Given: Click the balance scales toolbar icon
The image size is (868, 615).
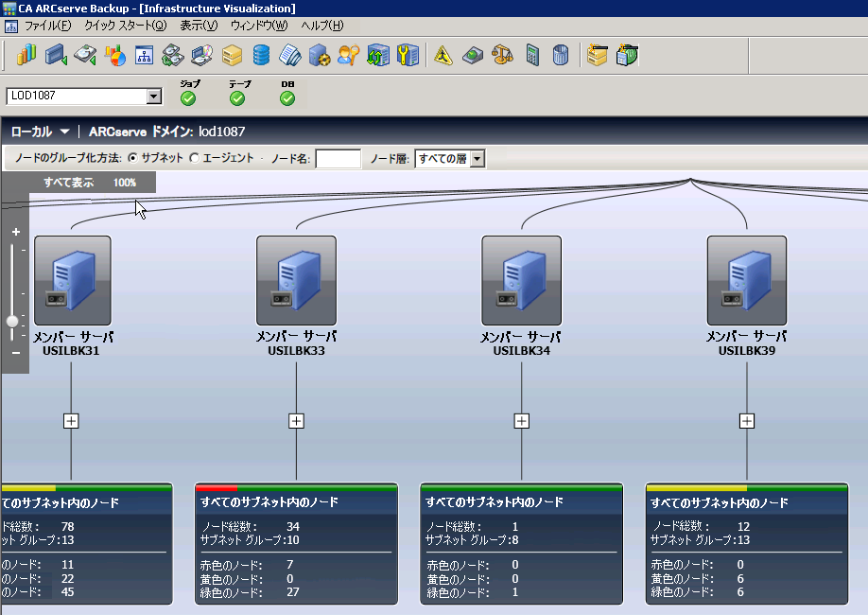Looking at the screenshot, I should click(x=502, y=55).
